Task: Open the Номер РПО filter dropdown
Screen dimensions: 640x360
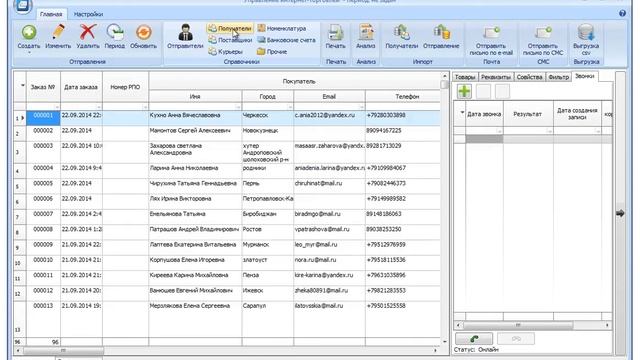Action: coord(145,107)
